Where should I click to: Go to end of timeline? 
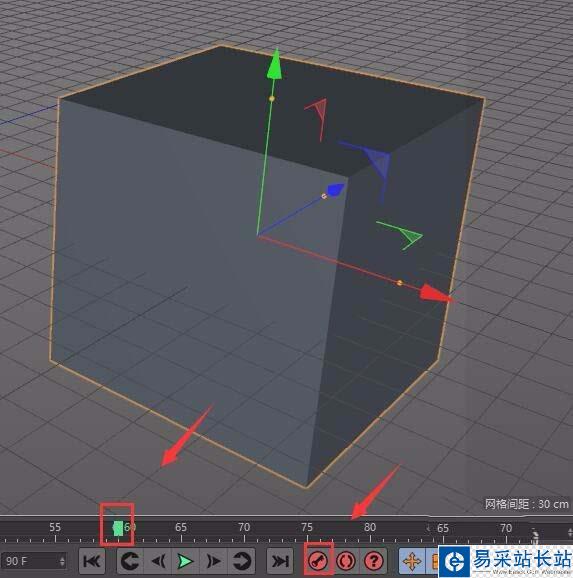[280, 561]
